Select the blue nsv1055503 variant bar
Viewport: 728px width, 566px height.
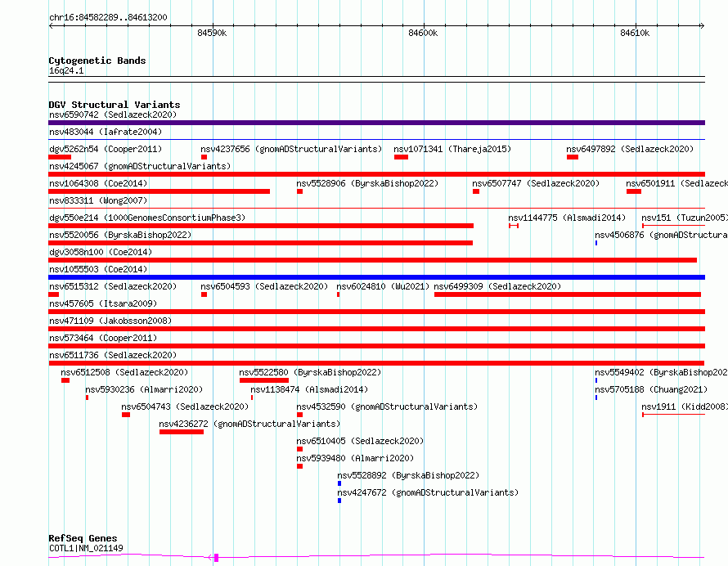(376, 277)
